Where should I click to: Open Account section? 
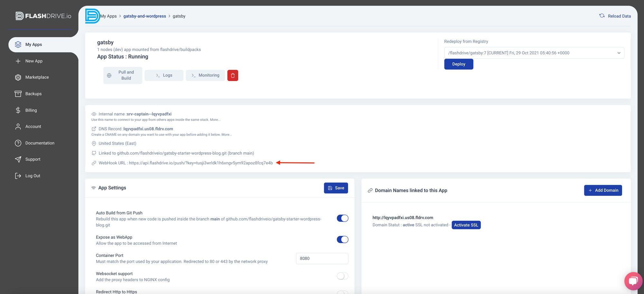33,127
